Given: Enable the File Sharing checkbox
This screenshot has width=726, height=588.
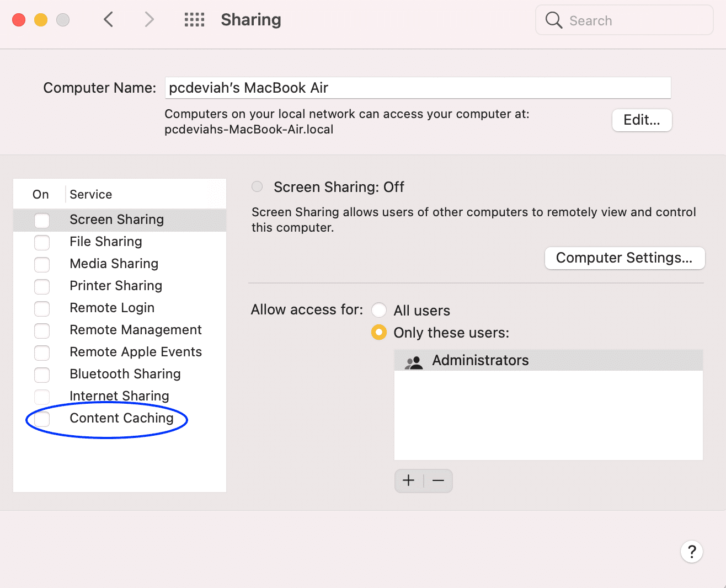Looking at the screenshot, I should (42, 242).
